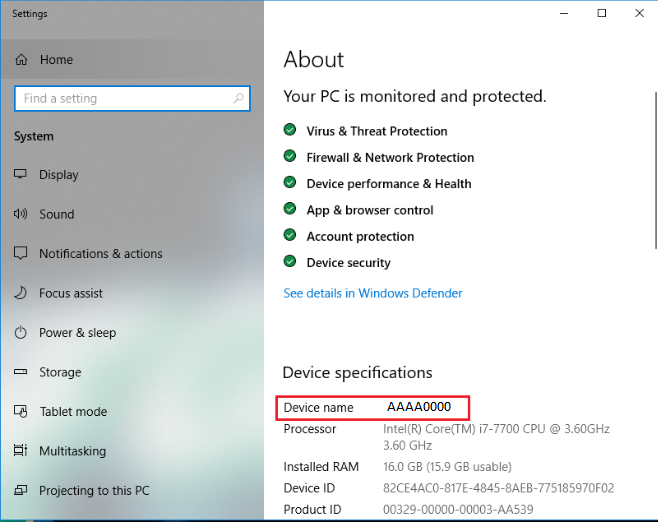This screenshot has height=522, width=658.
Task: Click the Installed RAM value 16.0 GB
Action: [x=447, y=467]
